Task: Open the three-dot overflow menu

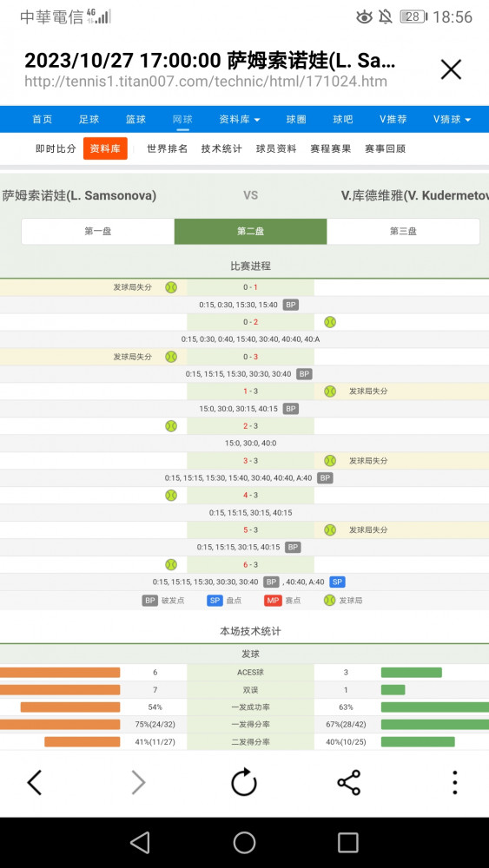Action: coord(454,783)
